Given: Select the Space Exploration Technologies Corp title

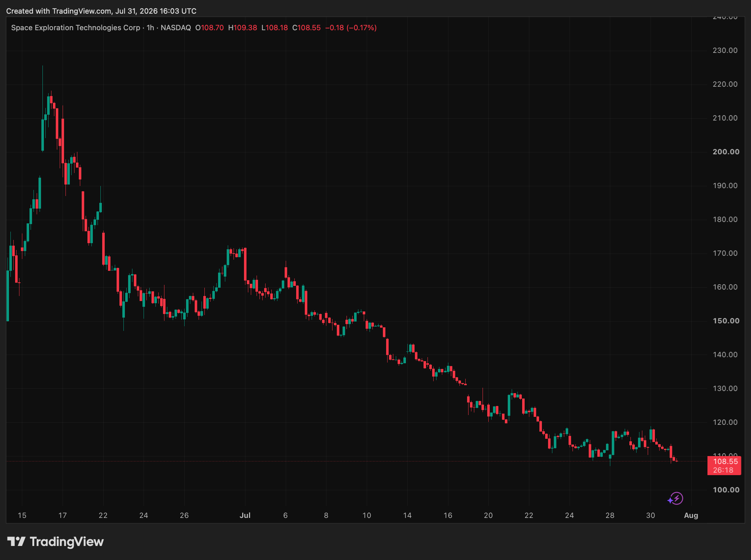Looking at the screenshot, I should pos(76,28).
